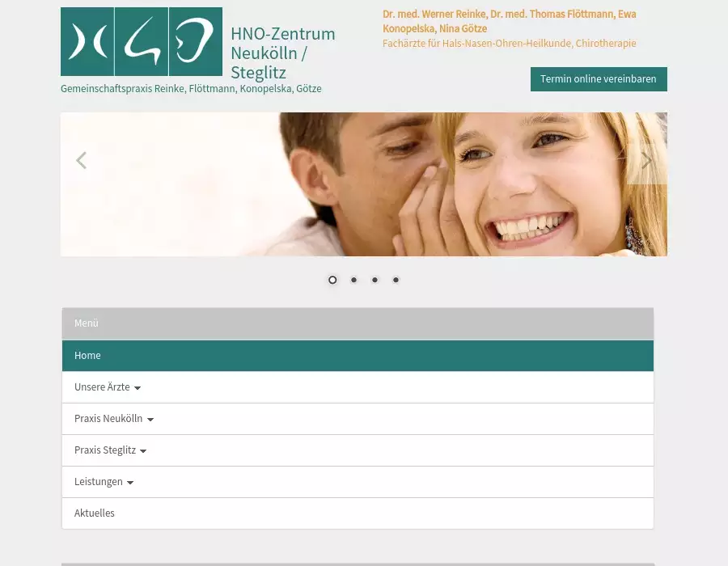
Task: Select the third carousel indicator dot
Action: click(375, 280)
